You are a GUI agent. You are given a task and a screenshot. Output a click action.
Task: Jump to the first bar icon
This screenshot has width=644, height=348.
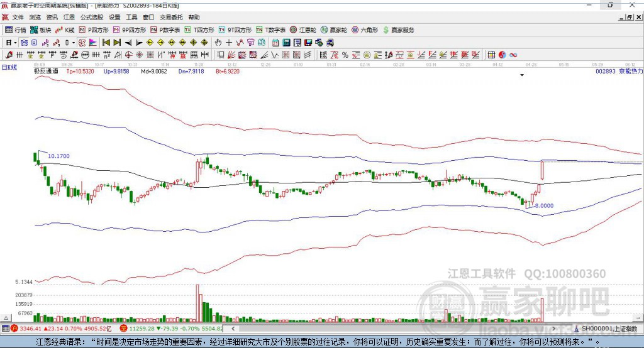tap(106, 43)
